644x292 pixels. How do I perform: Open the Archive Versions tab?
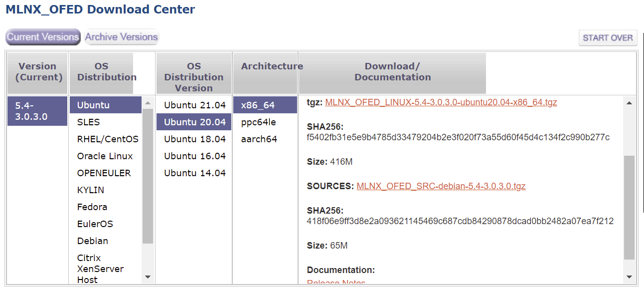122,37
